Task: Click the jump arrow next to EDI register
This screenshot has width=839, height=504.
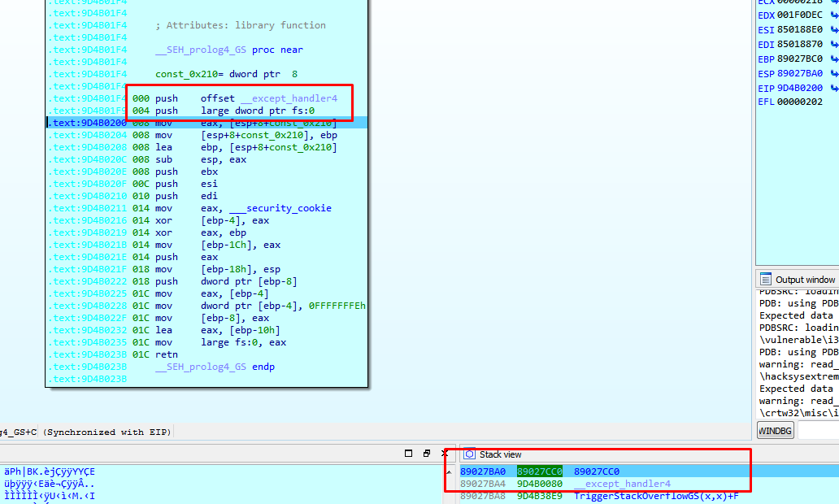Action: pyautogui.click(x=833, y=45)
